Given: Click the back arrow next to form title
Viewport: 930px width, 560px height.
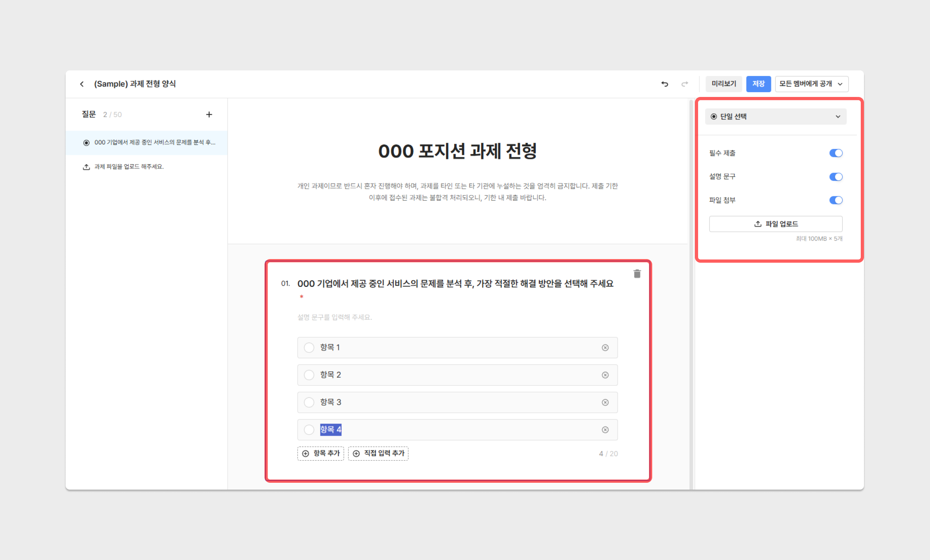Looking at the screenshot, I should [82, 84].
